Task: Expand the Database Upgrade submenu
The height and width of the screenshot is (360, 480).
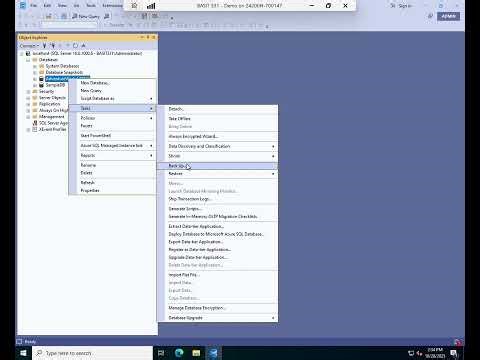Action: point(217,318)
